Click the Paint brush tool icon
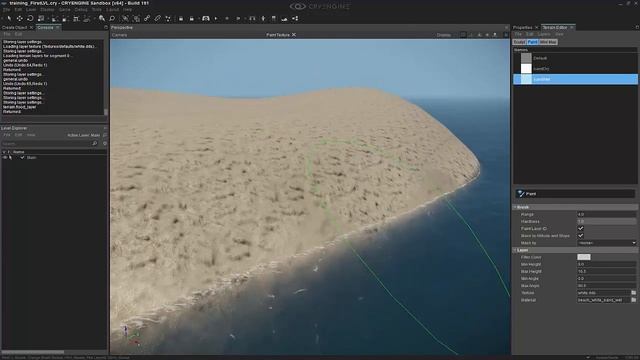Viewport: 640px width, 360px height. click(x=521, y=193)
